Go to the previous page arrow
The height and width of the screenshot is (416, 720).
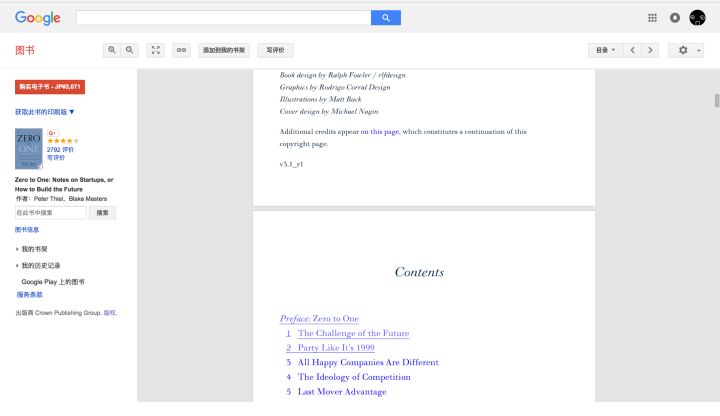coord(632,50)
